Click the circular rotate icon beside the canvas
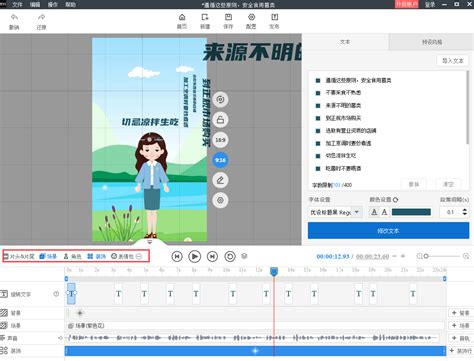Screen dimensions: 474x361 (x=220, y=99)
